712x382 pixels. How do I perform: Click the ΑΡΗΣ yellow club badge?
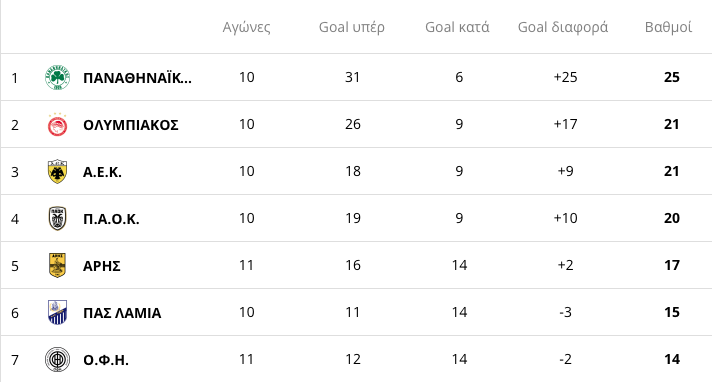pos(58,265)
